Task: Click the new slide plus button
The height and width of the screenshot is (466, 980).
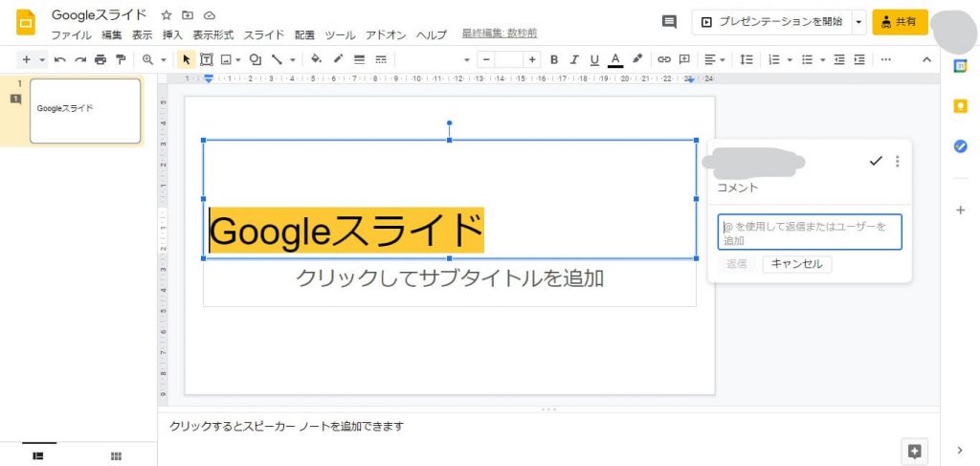Action: point(26,60)
